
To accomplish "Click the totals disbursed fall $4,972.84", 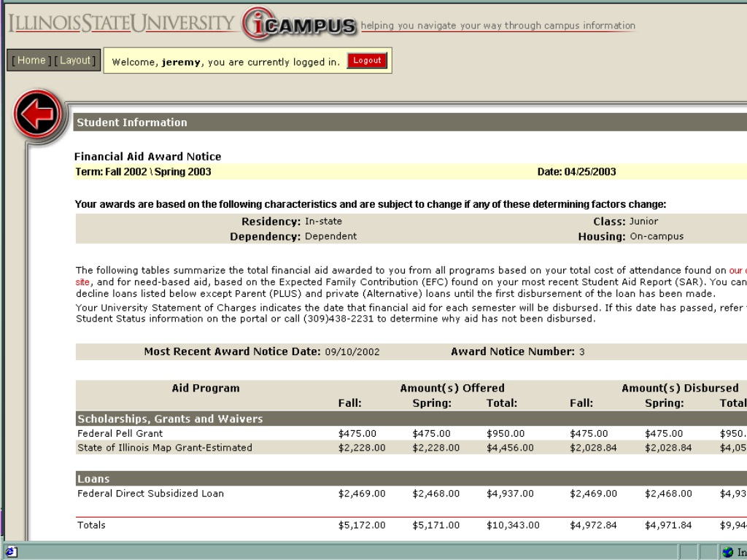I will (593, 525).
